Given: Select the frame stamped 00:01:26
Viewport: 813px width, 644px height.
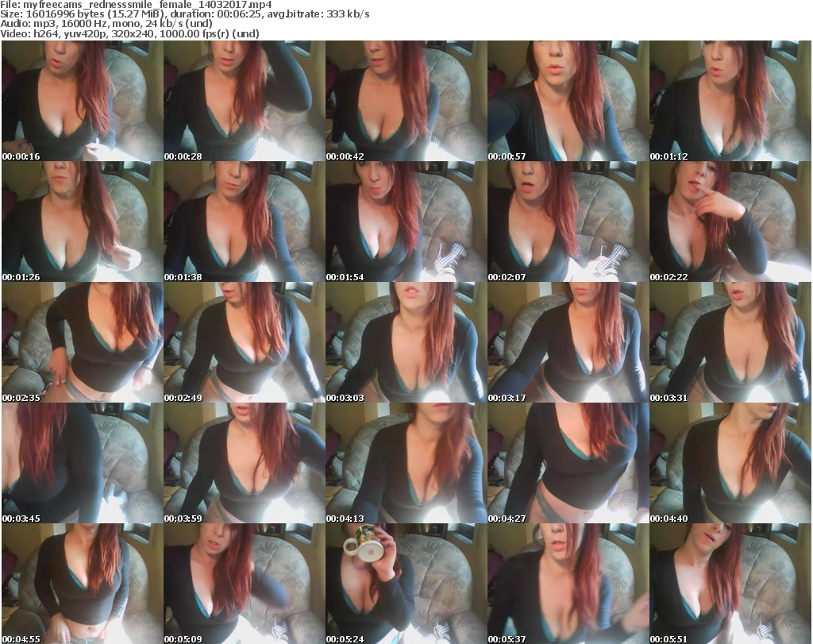Looking at the screenshot, I should (83, 222).
